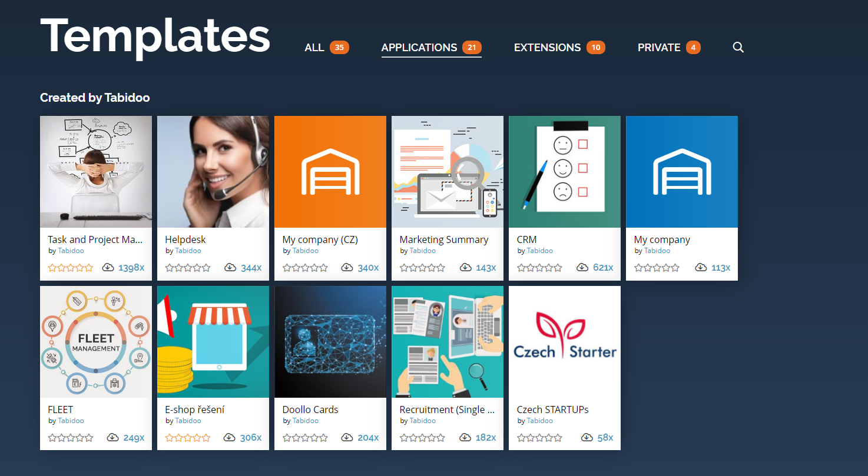Image resolution: width=868 pixels, height=476 pixels.
Task: Open Tabidoo author link under My company (CZ)
Action: click(305, 251)
